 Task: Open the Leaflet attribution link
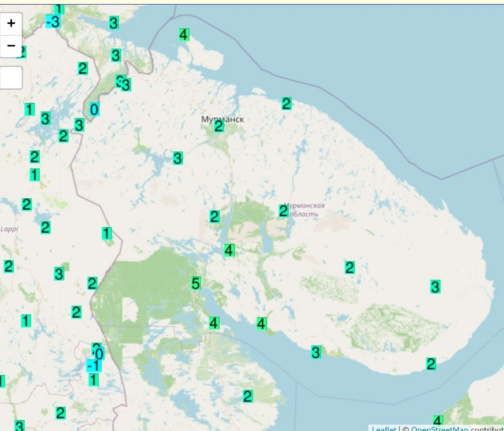[384, 429]
